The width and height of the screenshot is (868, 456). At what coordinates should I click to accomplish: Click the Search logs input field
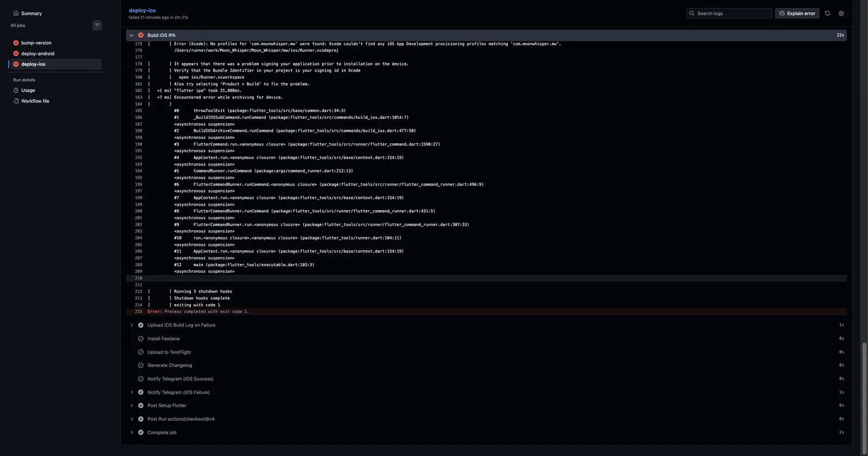pyautogui.click(x=729, y=13)
